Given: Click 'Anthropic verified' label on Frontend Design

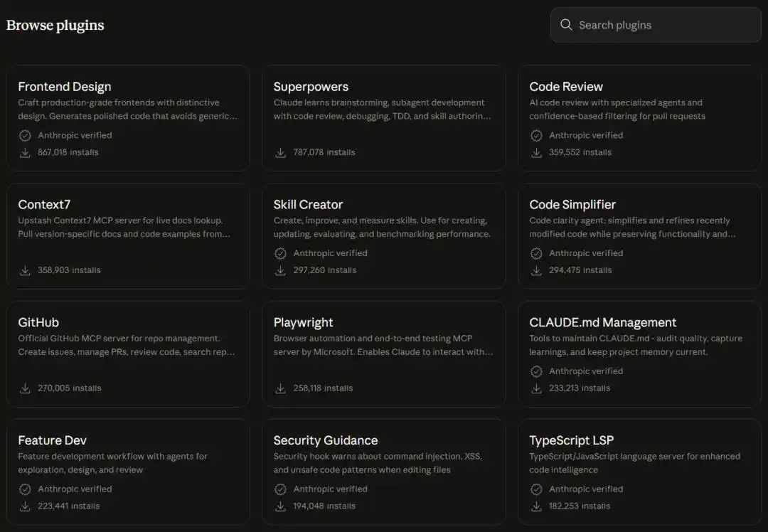Looking at the screenshot, I should (x=75, y=135).
